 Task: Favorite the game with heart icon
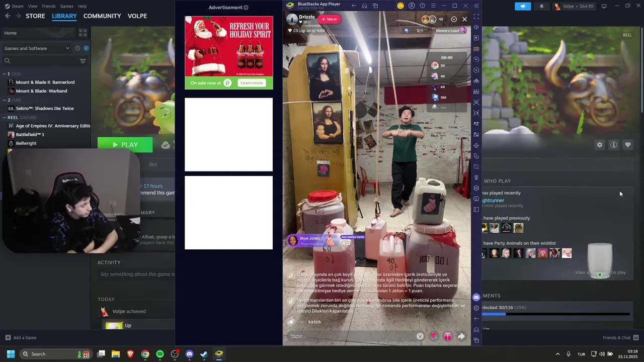pos(628,145)
